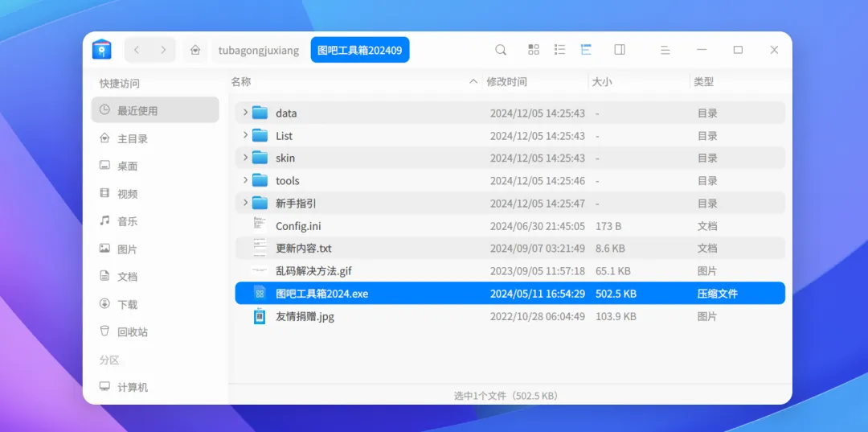This screenshot has height=432, width=868.
Task: Open the hamburger settings menu
Action: pos(665,50)
